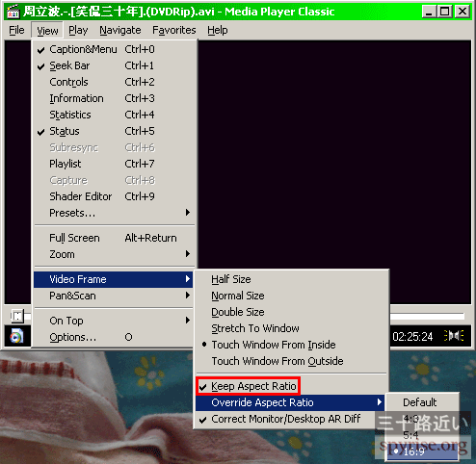The height and width of the screenshot is (464, 476).
Task: Click the audio speaker status icon
Action: [x=454, y=336]
